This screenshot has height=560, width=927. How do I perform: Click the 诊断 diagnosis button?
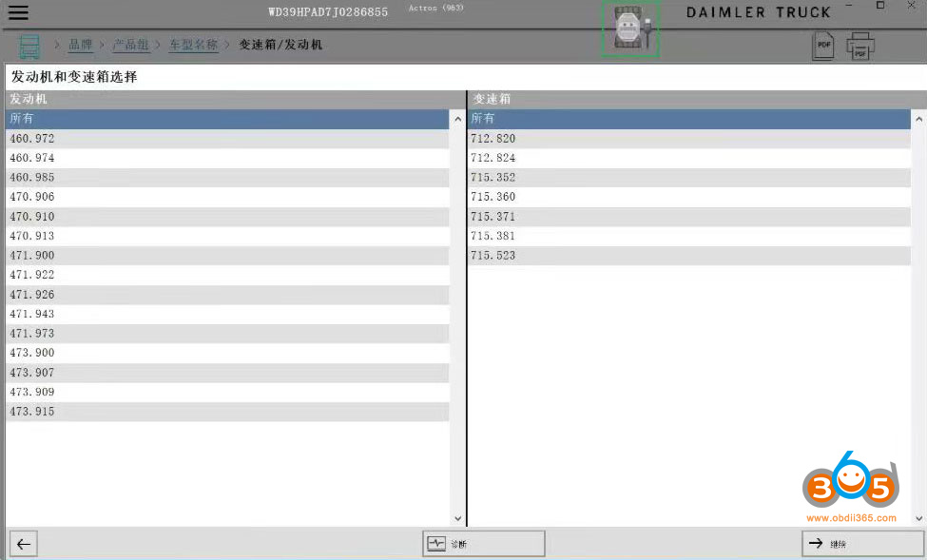pyautogui.click(x=483, y=544)
